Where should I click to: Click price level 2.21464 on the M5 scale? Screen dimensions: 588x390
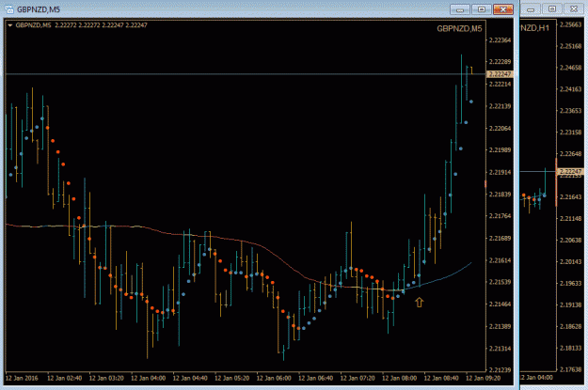coord(500,304)
